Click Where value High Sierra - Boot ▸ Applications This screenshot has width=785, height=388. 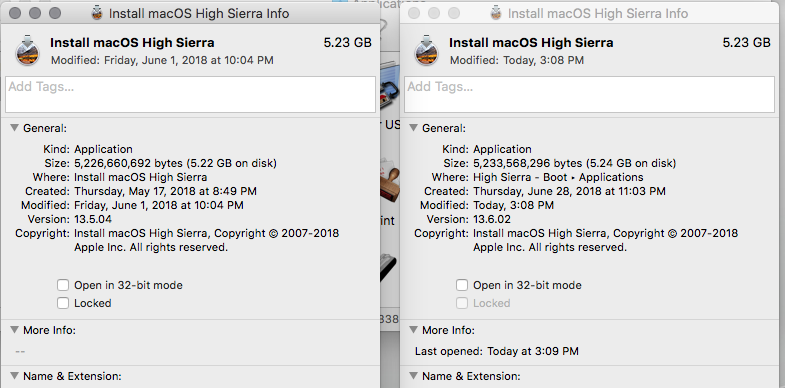point(558,177)
